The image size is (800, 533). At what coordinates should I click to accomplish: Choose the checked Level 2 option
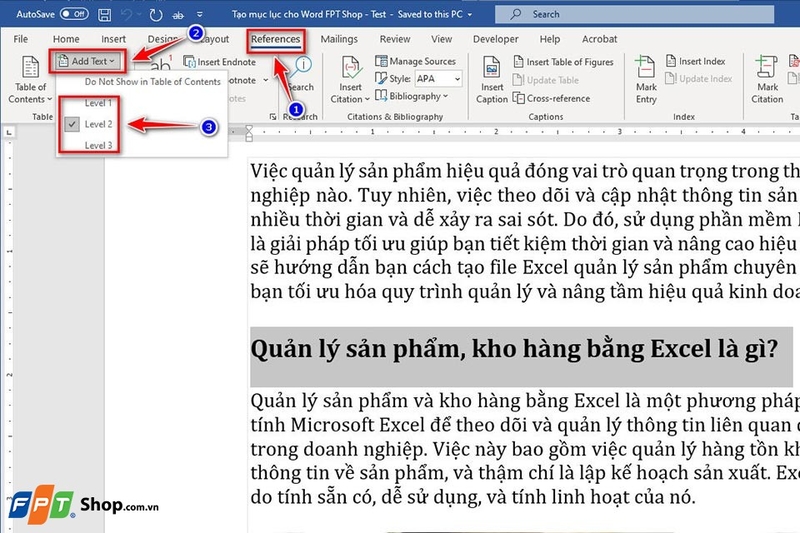coord(98,124)
